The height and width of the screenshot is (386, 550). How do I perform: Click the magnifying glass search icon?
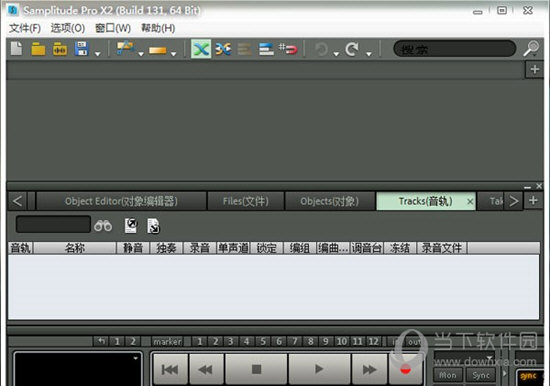tap(531, 48)
